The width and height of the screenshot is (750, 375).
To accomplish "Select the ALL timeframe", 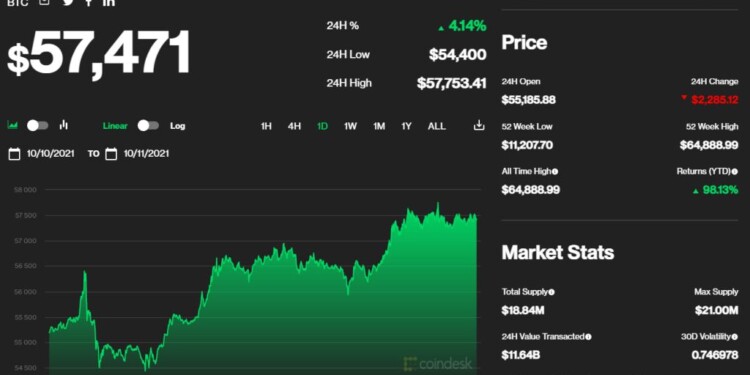I will (x=436, y=126).
